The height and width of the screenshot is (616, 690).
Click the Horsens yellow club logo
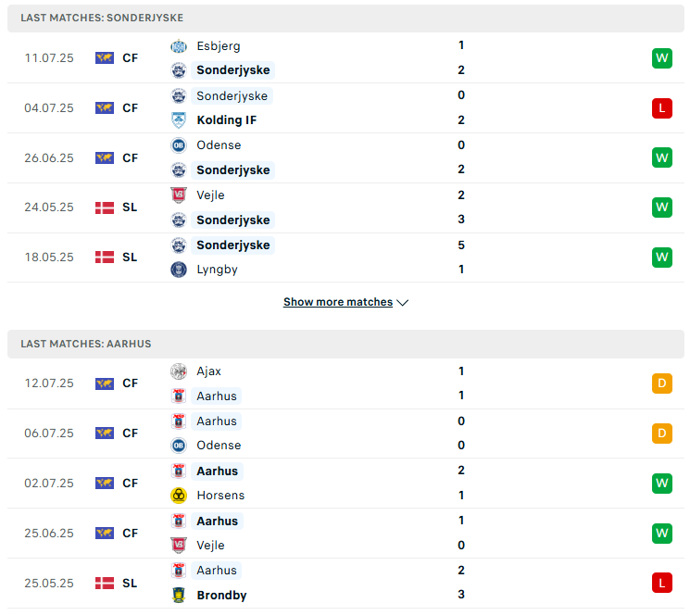click(179, 496)
